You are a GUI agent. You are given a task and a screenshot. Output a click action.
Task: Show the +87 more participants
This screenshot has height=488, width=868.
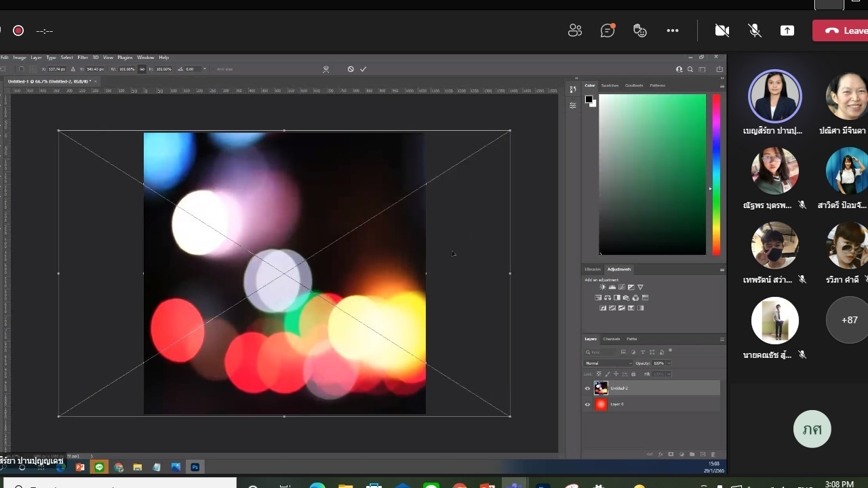(x=848, y=320)
